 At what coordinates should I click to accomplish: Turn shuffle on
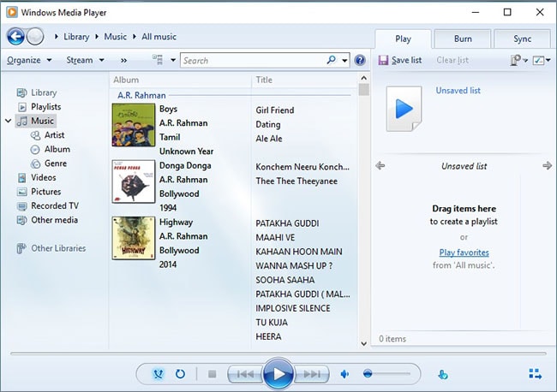coord(158,374)
